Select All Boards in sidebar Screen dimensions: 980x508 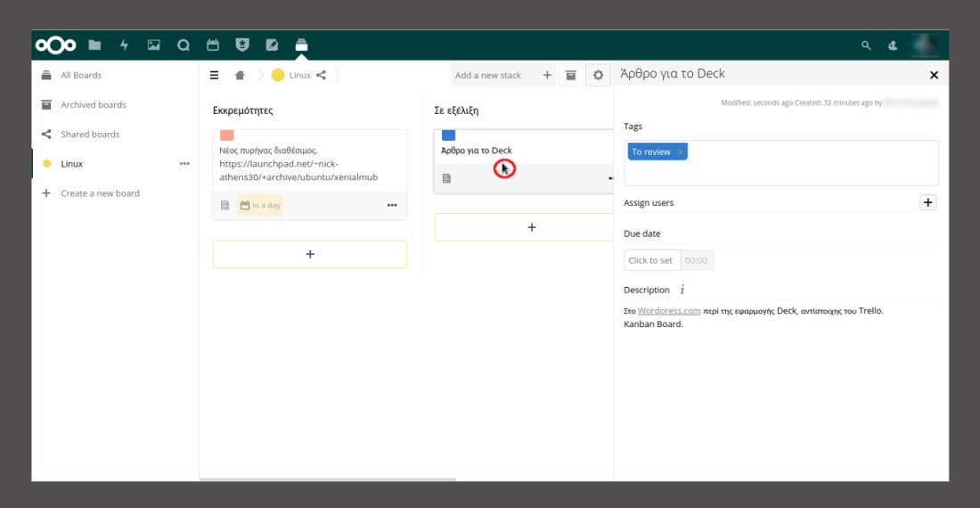pos(81,76)
